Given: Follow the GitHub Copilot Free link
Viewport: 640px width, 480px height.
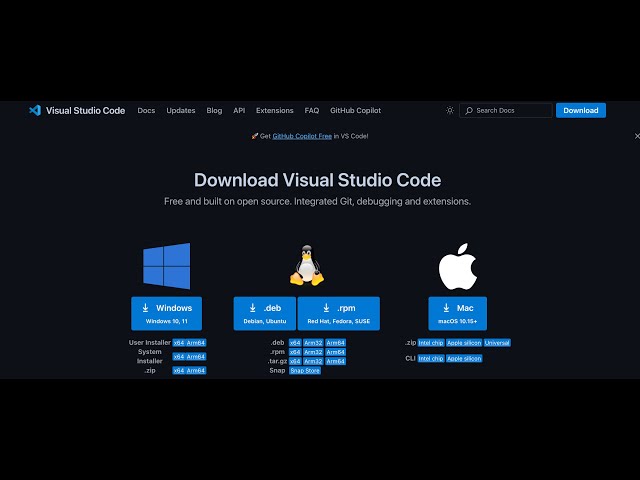Looking at the screenshot, I should click(x=302, y=136).
